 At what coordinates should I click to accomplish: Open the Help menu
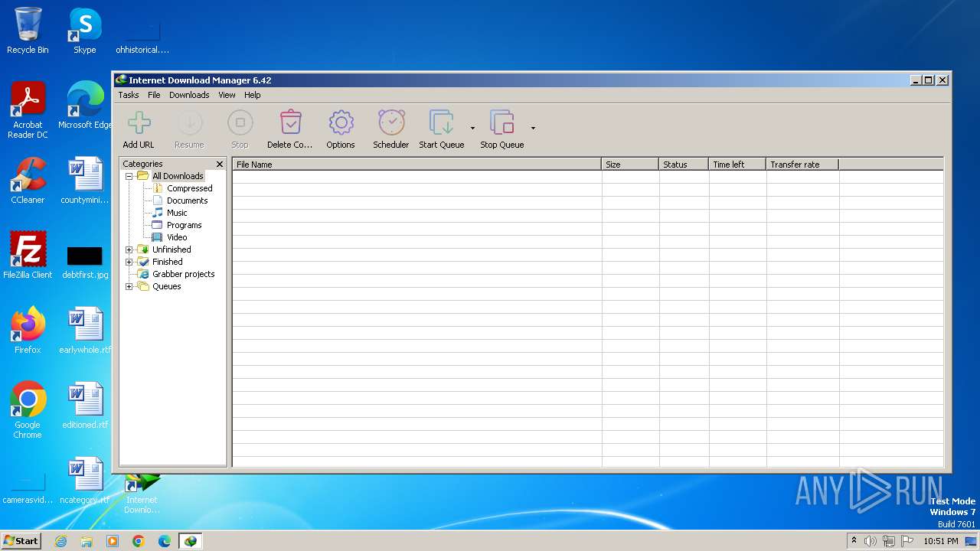(x=253, y=95)
